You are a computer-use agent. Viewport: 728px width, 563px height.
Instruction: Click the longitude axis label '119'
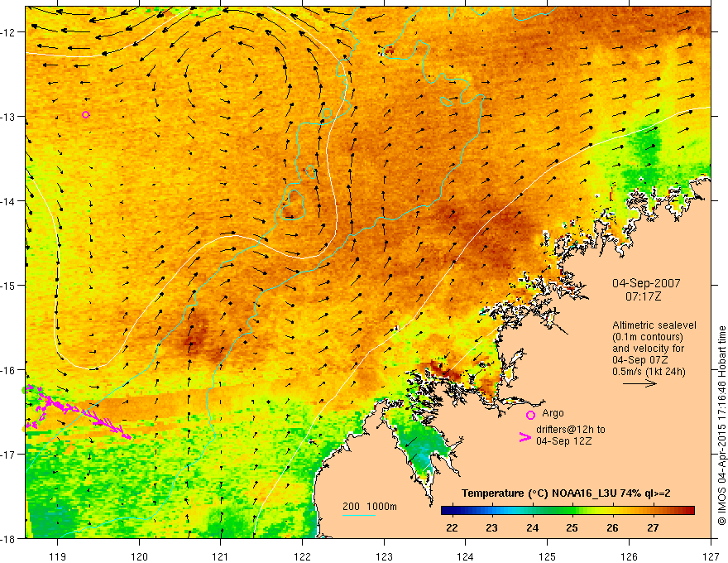tap(58, 556)
